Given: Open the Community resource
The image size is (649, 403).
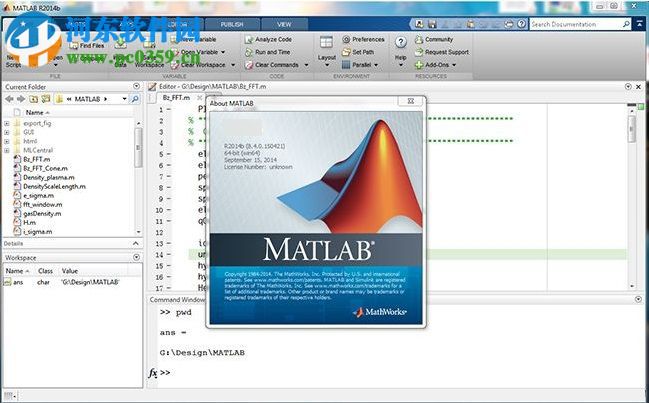Looking at the screenshot, I should [x=434, y=39].
